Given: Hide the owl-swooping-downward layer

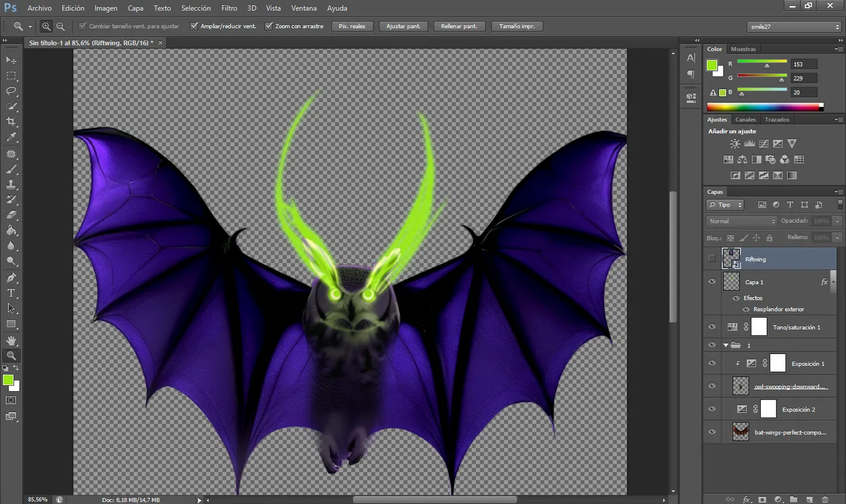Looking at the screenshot, I should [x=712, y=386].
